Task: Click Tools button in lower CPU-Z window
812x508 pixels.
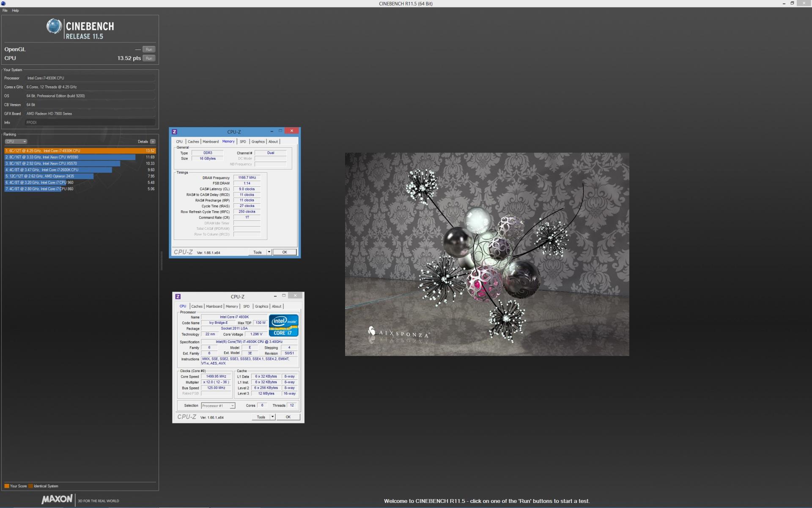Action: [261, 417]
